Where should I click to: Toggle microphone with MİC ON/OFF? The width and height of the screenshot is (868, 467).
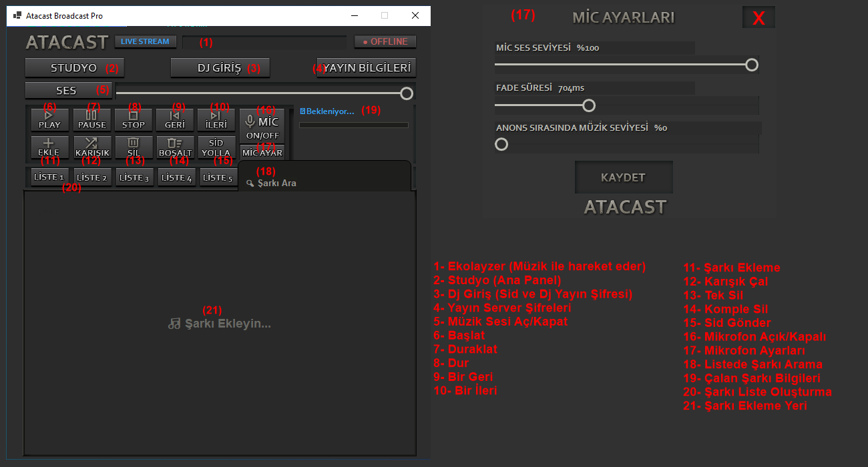click(262, 127)
